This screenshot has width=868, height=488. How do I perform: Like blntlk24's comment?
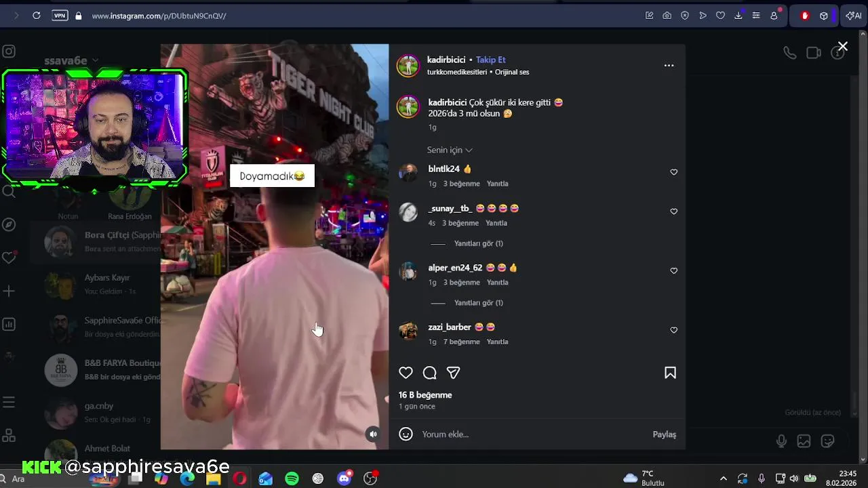[673, 172]
